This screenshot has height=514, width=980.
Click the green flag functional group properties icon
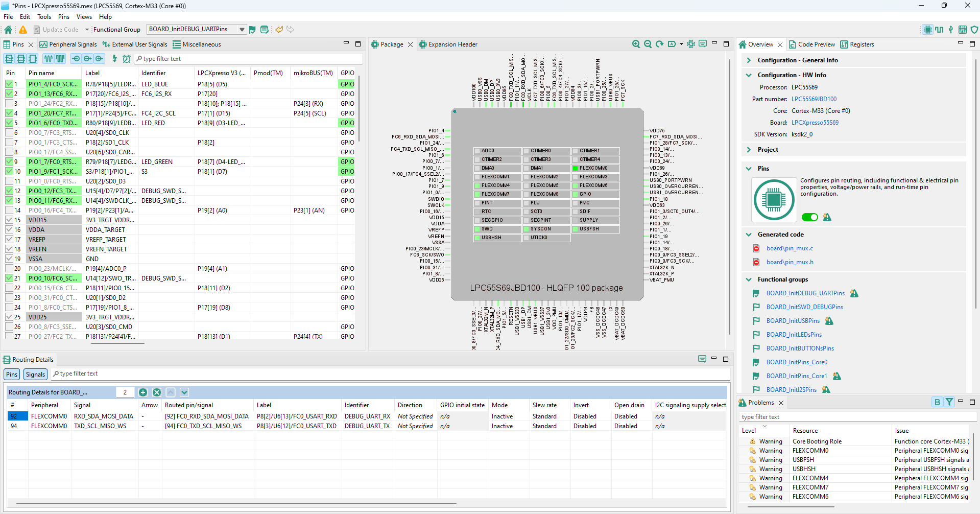click(252, 30)
